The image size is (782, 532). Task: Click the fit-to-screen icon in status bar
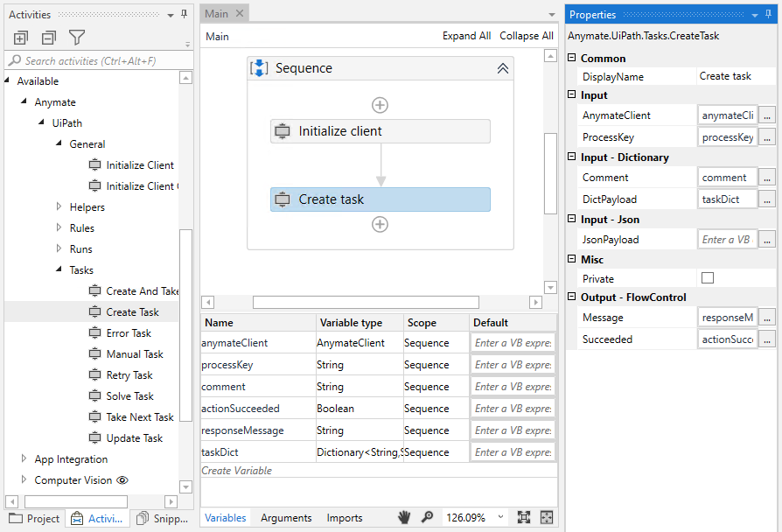(x=547, y=517)
